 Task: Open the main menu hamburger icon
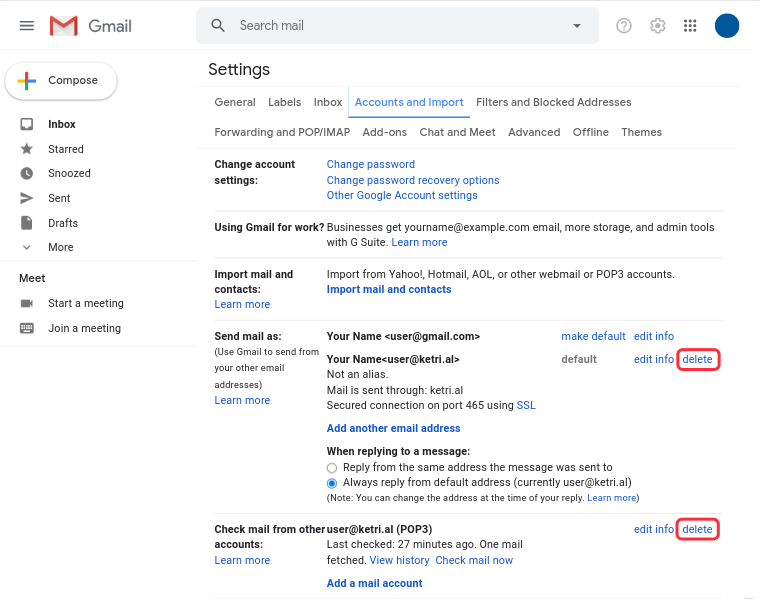point(27,26)
